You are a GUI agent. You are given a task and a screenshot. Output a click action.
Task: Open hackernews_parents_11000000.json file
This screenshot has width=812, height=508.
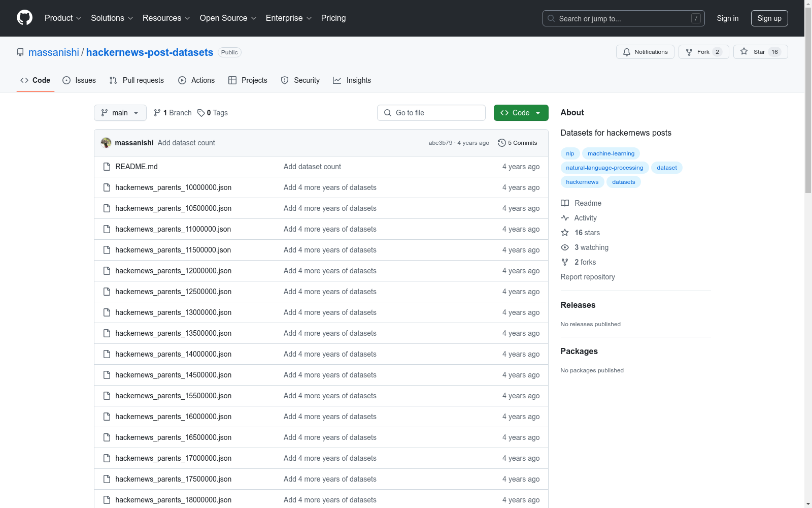(173, 229)
